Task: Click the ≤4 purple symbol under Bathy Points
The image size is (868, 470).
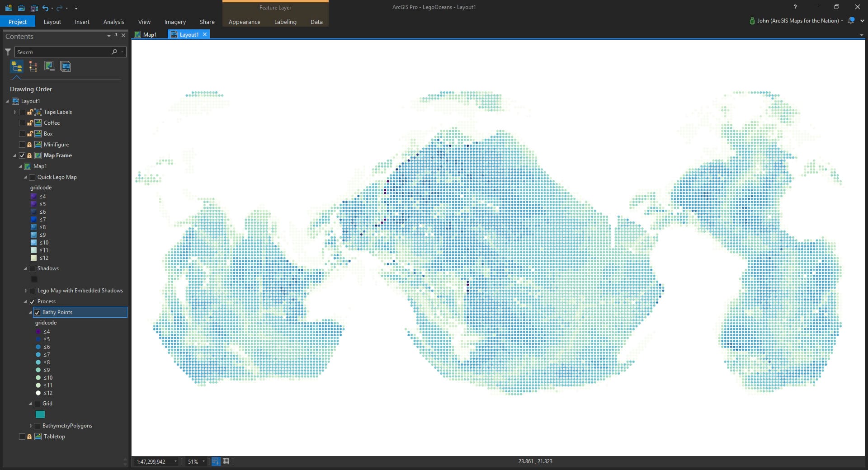Action: coord(38,332)
